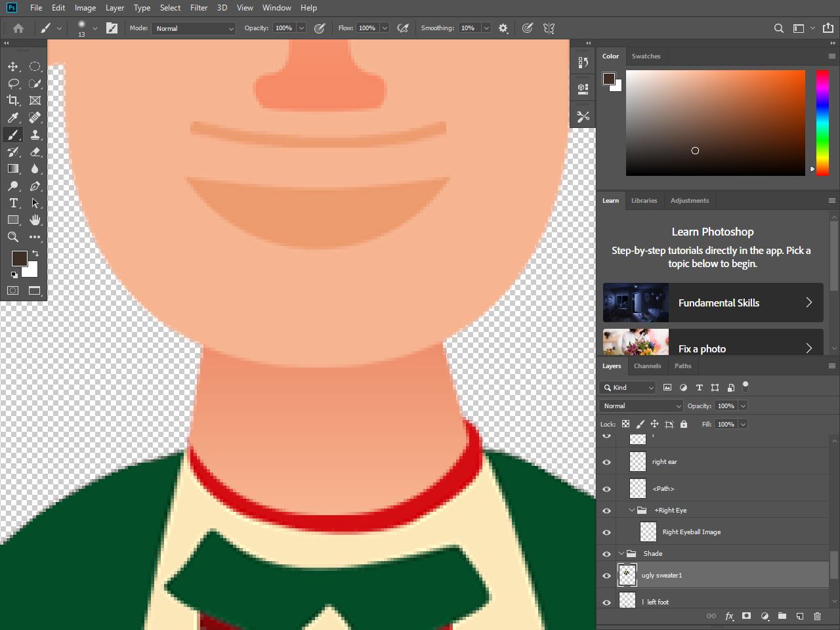The height and width of the screenshot is (630, 840).
Task: Collapse the Shade layer group
Action: (621, 553)
